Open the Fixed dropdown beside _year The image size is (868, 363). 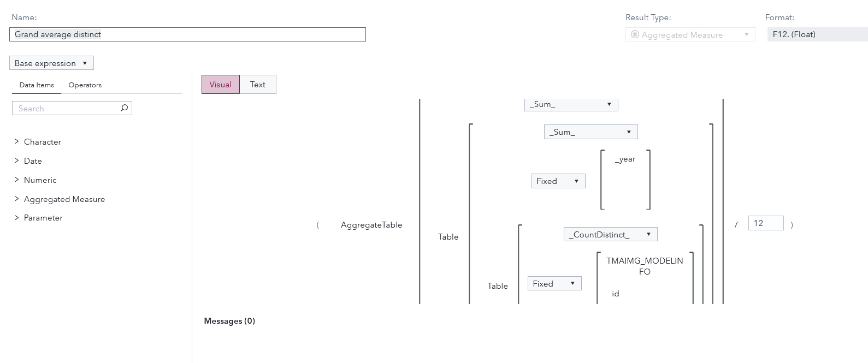(x=558, y=181)
